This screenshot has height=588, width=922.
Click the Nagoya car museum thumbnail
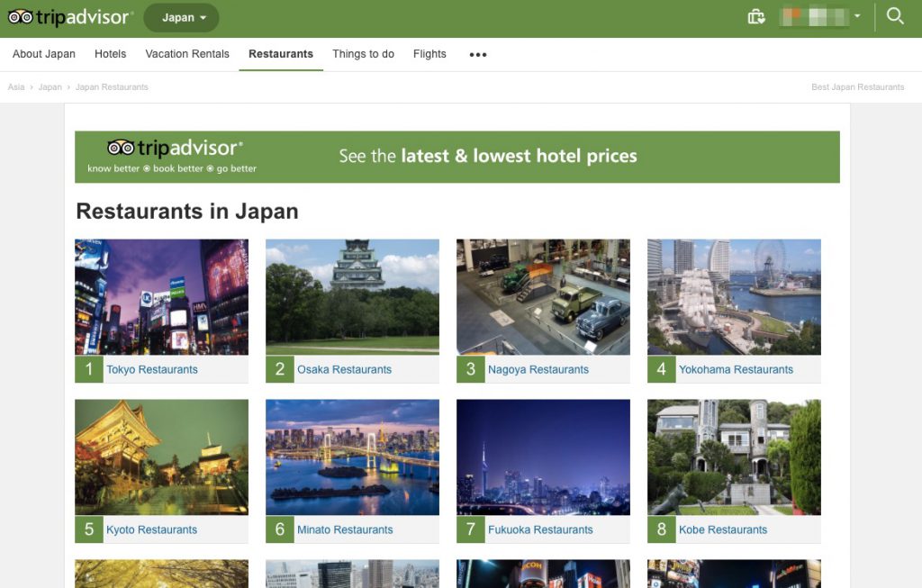pyautogui.click(x=543, y=297)
